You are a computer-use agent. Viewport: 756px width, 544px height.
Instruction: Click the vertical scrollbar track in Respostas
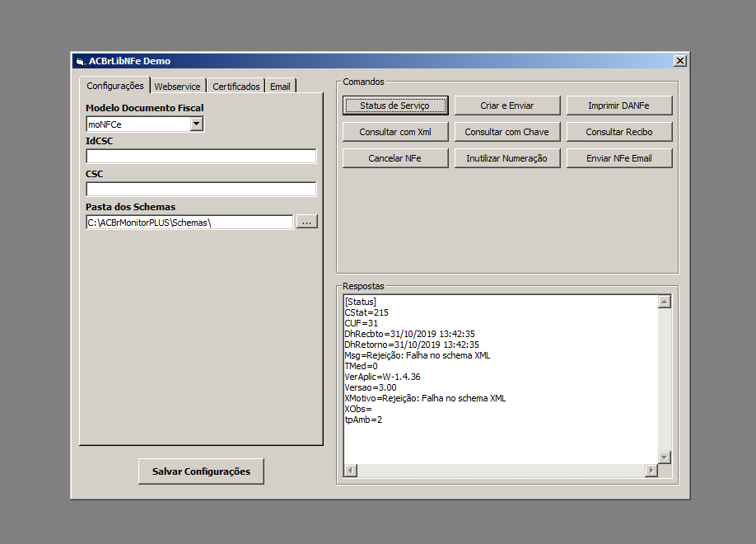click(665, 379)
